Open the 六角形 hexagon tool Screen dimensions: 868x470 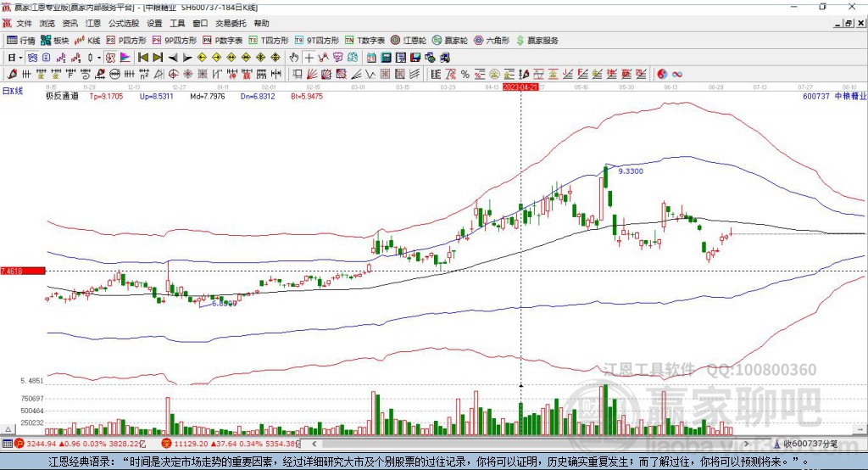[492, 41]
